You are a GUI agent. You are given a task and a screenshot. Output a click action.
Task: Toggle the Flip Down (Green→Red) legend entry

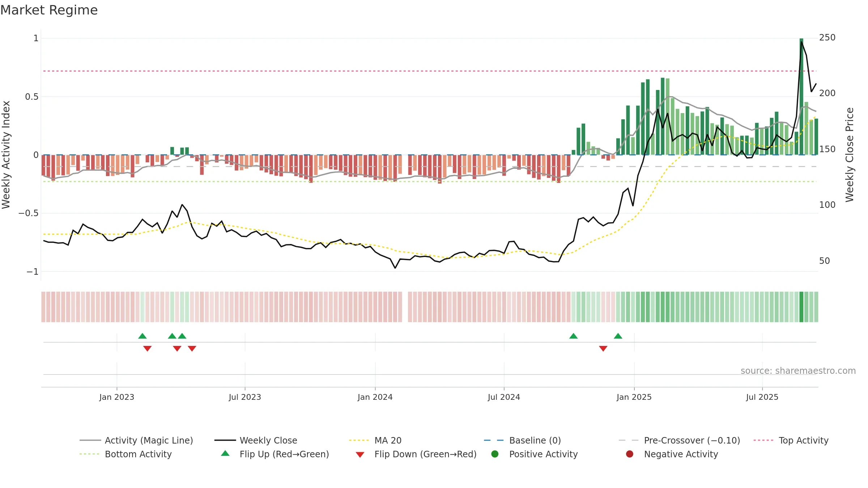point(416,454)
